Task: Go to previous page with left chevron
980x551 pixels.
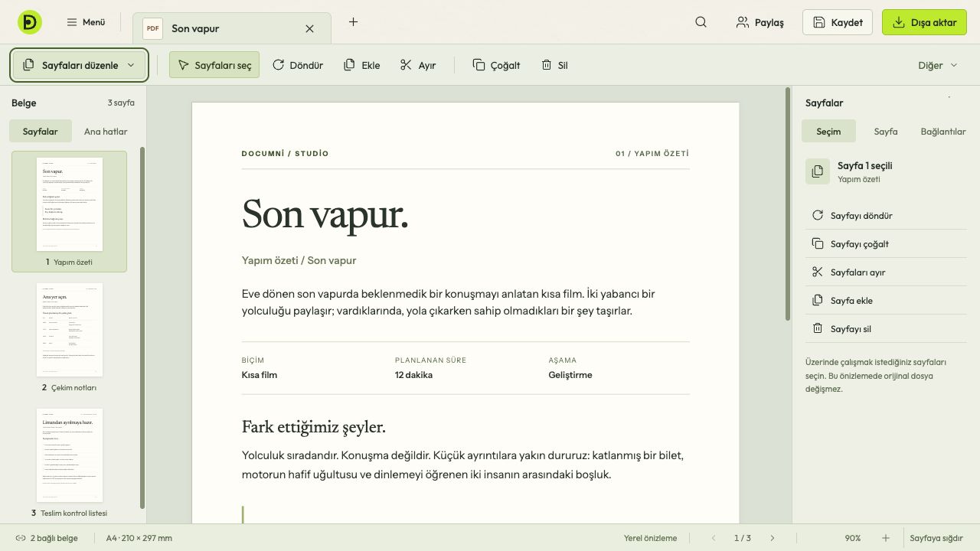Action: tap(714, 538)
